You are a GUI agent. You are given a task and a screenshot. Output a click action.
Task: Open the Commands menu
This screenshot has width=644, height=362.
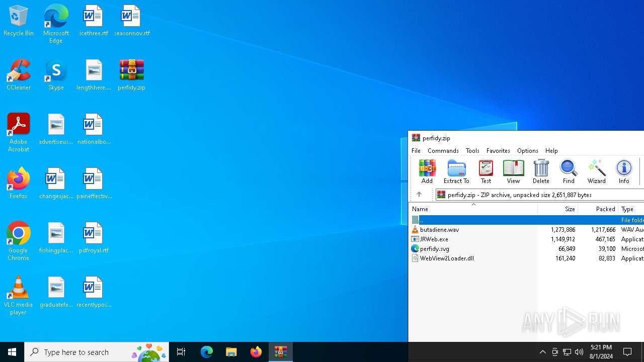(x=443, y=151)
